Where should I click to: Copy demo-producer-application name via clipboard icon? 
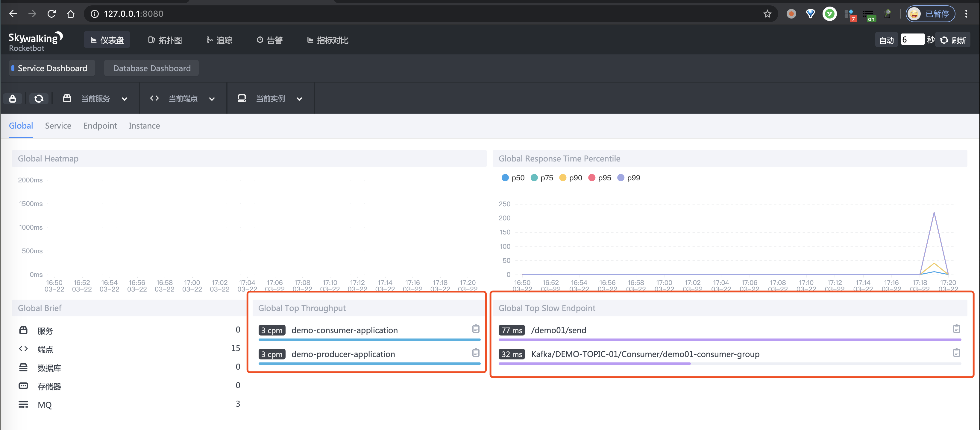pyautogui.click(x=476, y=353)
